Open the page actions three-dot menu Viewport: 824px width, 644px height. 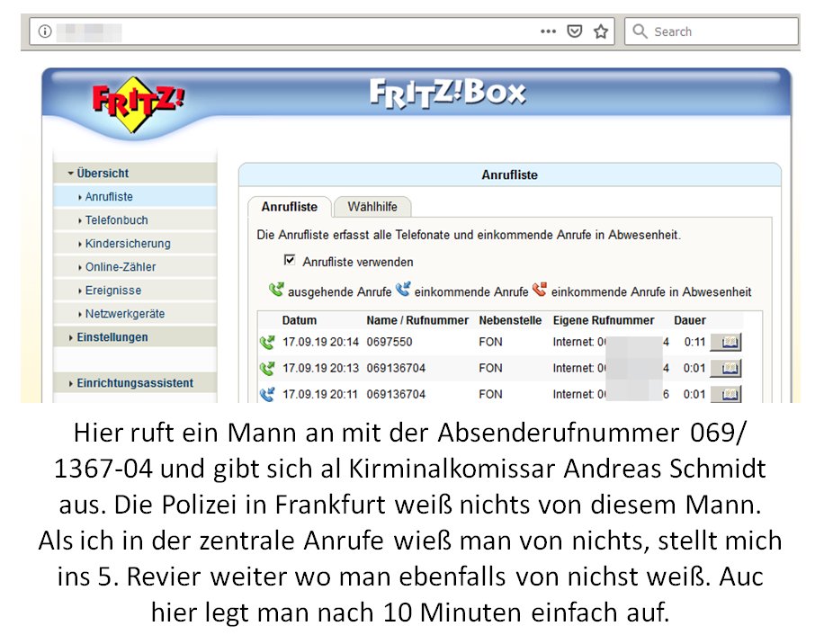click(548, 31)
